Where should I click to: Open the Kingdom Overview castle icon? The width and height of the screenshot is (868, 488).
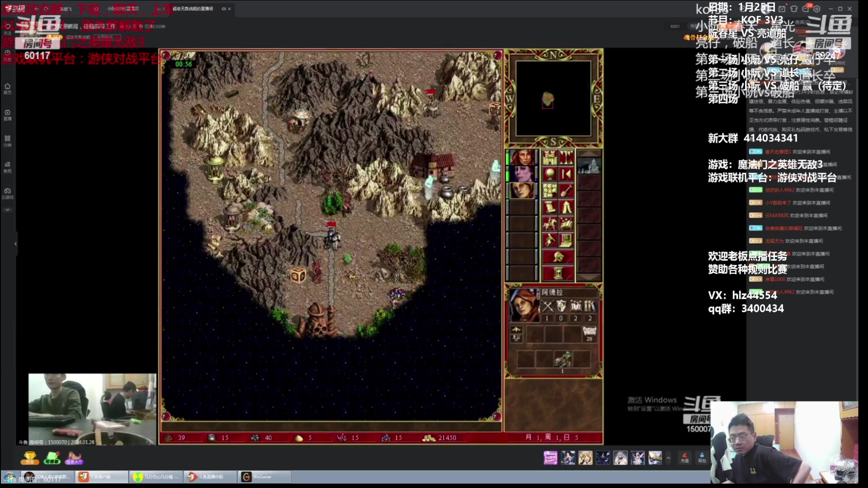click(550, 158)
